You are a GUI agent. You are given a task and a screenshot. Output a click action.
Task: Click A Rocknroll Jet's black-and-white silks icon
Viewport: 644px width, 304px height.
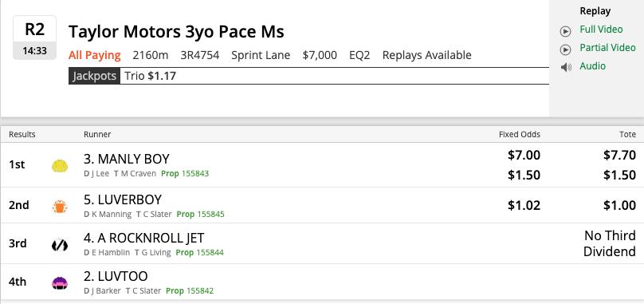(x=60, y=245)
